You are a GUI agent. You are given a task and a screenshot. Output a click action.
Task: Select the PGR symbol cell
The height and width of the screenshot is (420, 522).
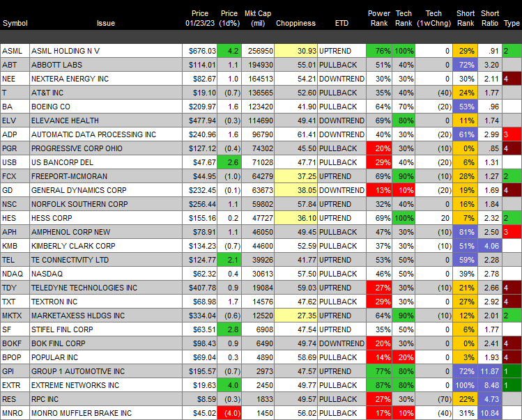(15, 149)
